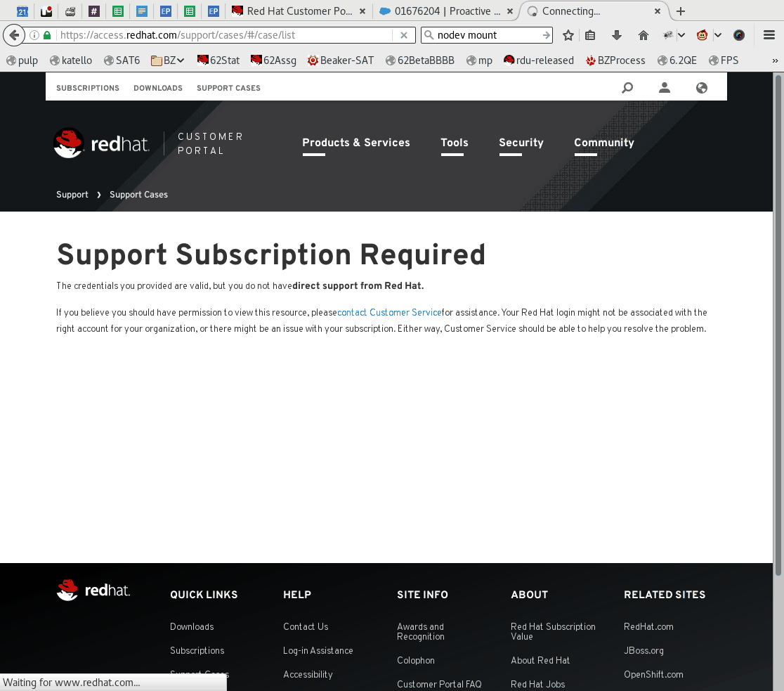Screen dimensions: 784x691
Task: Click SUPPORT CASES in the top bar
Action: tap(228, 88)
